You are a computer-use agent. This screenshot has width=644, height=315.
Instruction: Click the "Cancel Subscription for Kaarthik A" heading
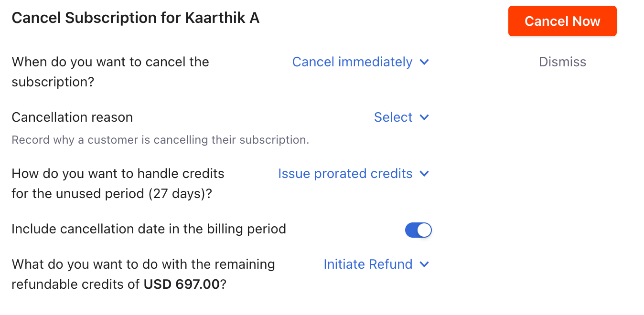135,18
